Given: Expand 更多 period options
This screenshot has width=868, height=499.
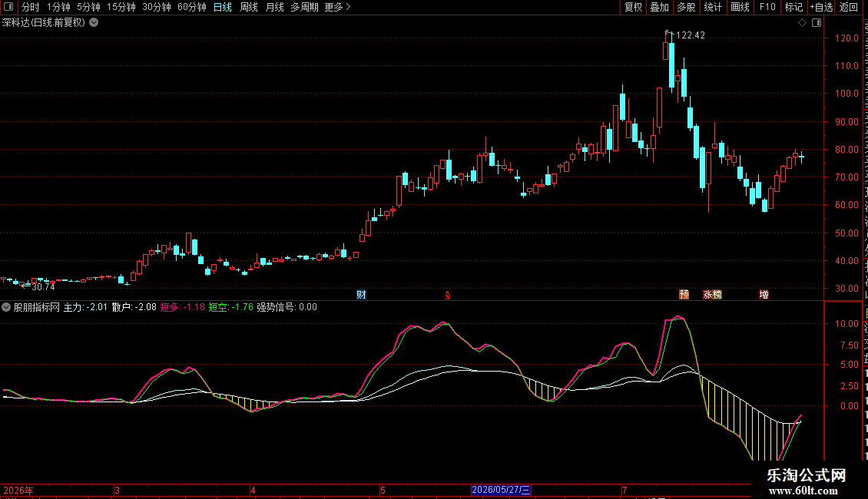Looking at the screenshot, I should 337,7.
